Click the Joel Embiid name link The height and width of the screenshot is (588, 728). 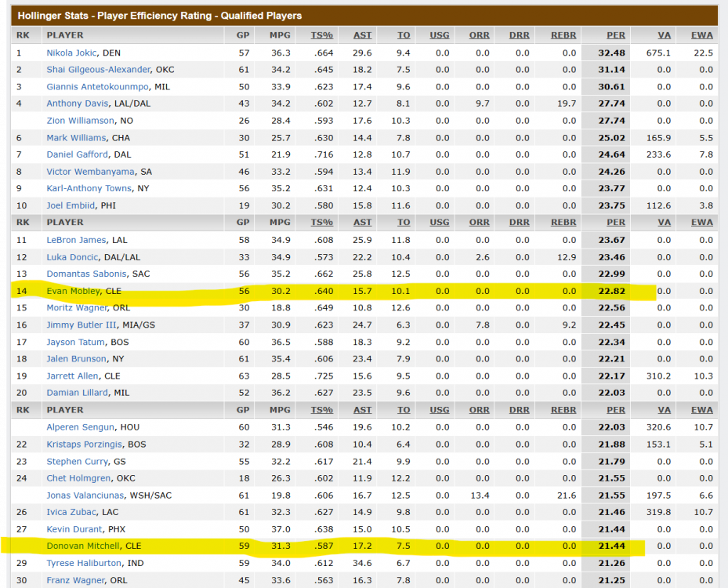click(71, 205)
